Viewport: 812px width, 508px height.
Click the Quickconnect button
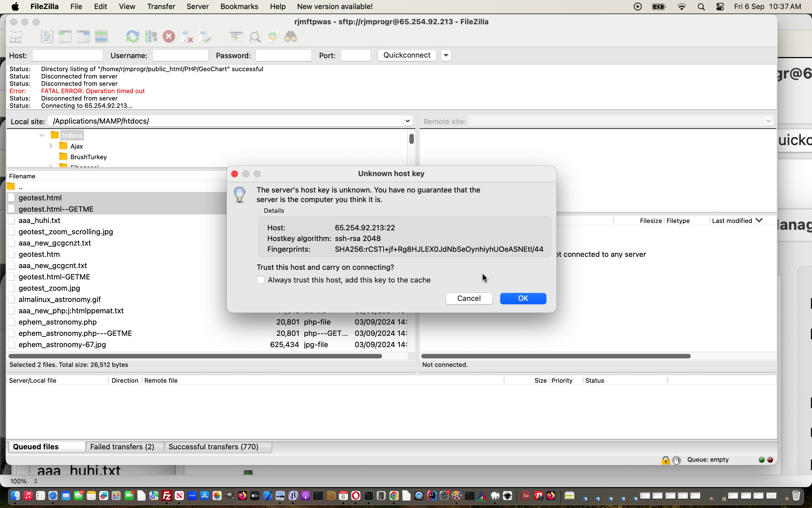pos(407,55)
